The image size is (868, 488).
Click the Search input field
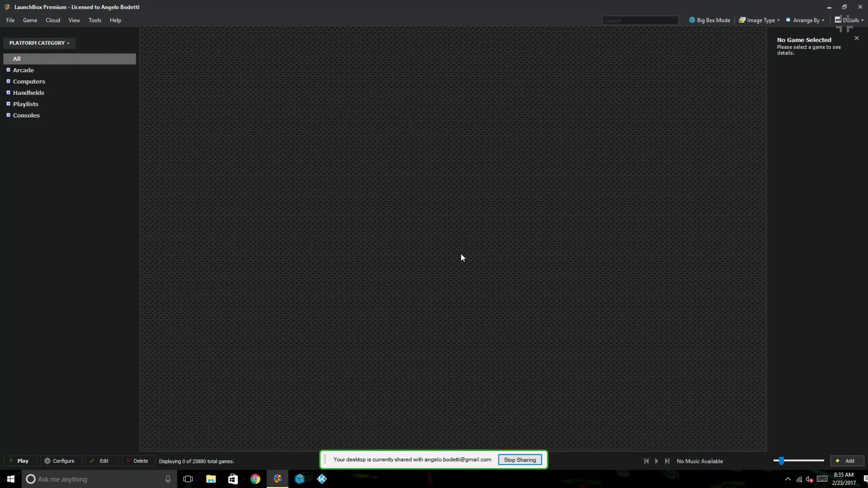coord(640,20)
